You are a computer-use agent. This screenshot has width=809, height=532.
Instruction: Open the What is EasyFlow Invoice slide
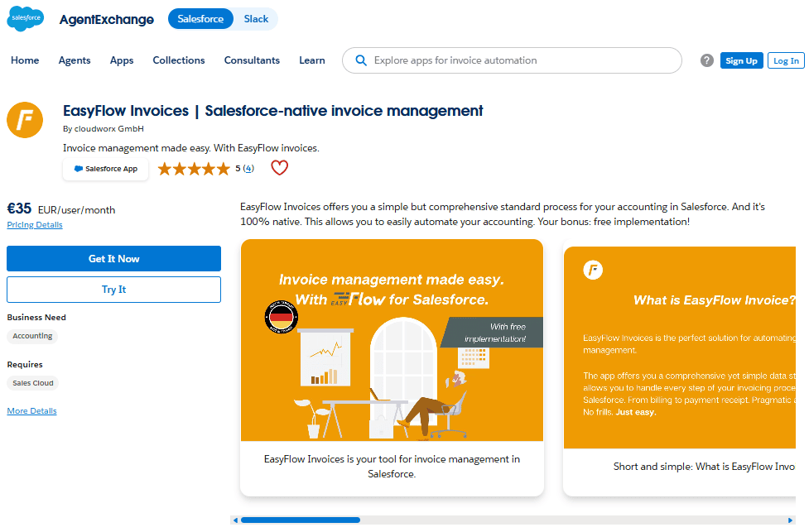(x=680, y=347)
